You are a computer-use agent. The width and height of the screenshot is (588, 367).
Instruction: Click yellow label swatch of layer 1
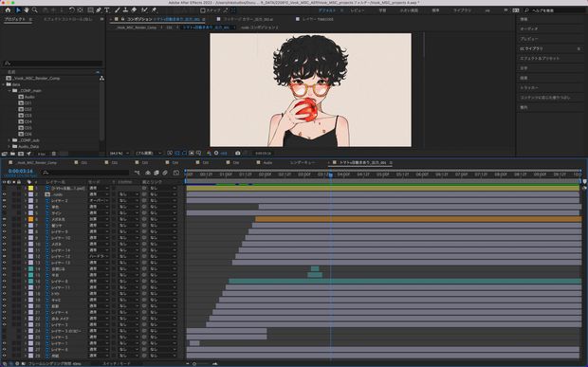pos(30,188)
